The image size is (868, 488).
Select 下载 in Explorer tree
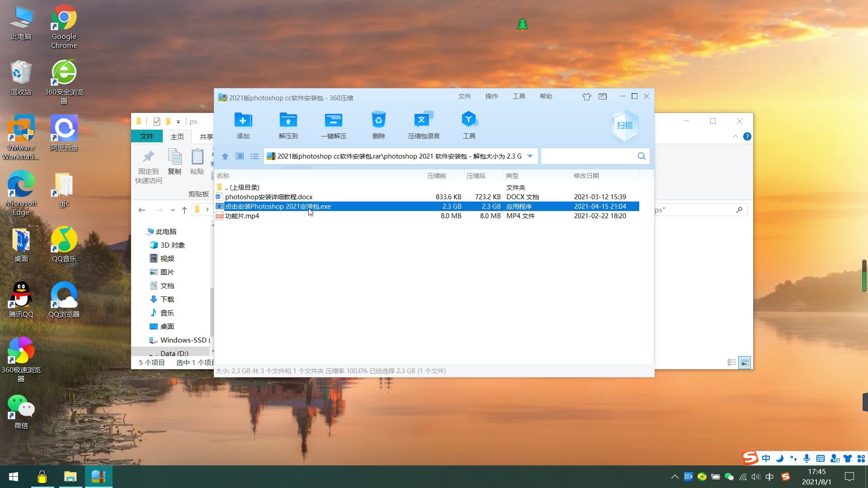click(x=162, y=300)
